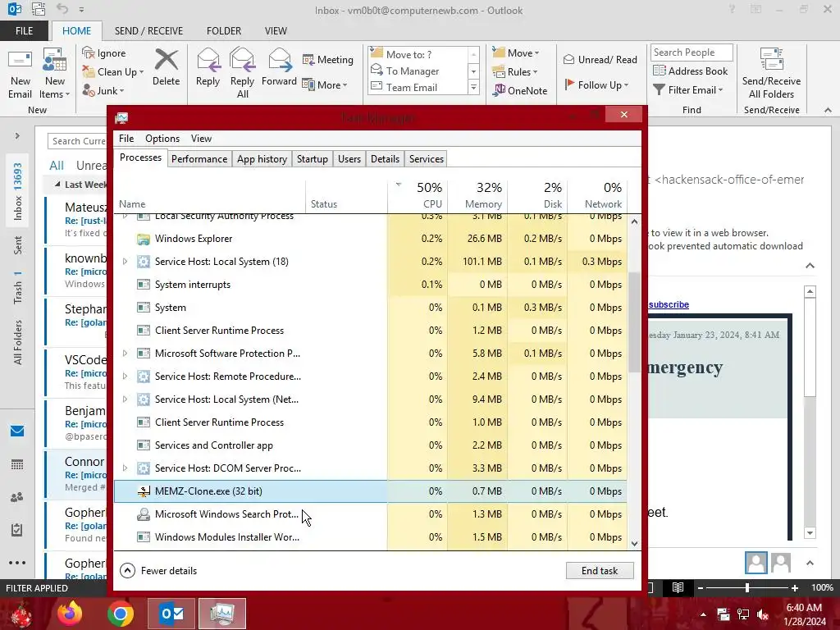The width and height of the screenshot is (840, 630).
Task: Click the Ignore conversation icon
Action: (89, 52)
